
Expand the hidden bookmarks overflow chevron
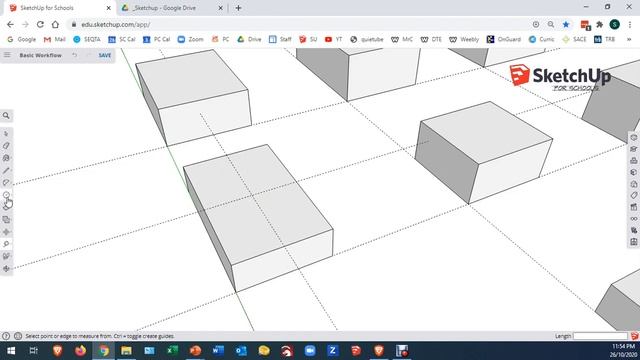pos(629,39)
